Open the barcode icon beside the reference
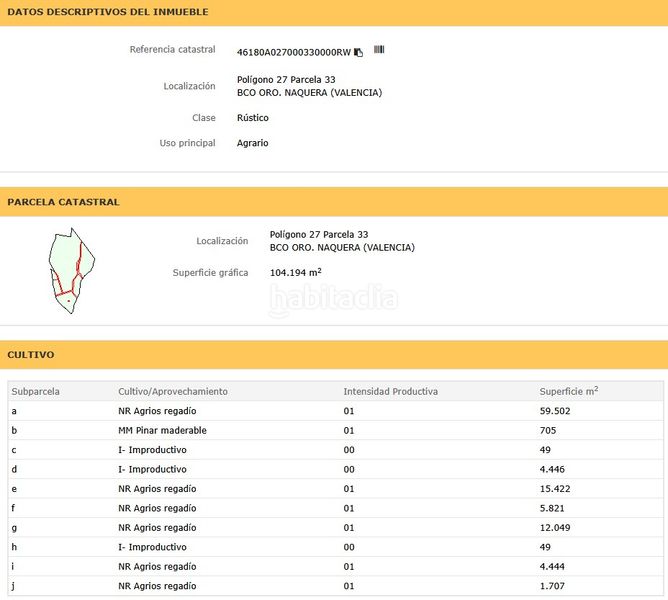Image resolution: width=668 pixels, height=600 pixels. click(x=379, y=49)
